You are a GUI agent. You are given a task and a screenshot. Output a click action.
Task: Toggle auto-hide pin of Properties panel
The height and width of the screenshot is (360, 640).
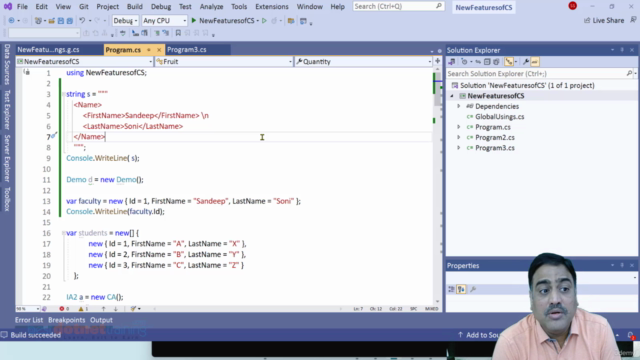[x=622, y=265]
